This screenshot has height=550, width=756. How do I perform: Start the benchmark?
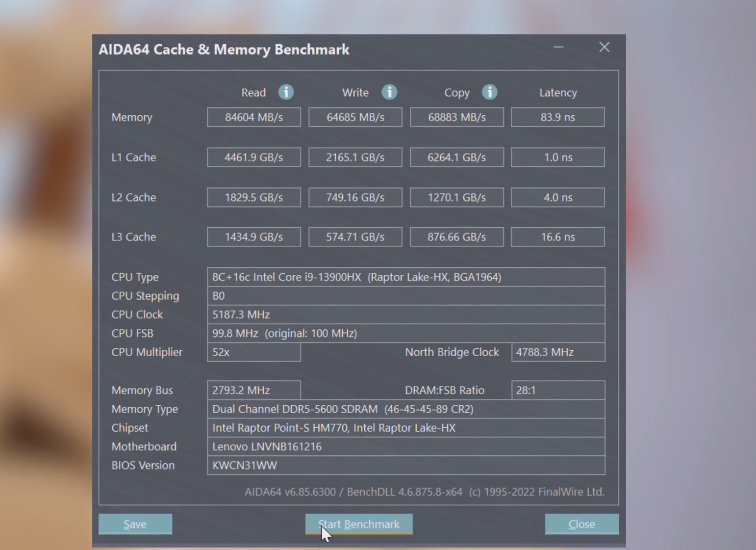(x=359, y=524)
